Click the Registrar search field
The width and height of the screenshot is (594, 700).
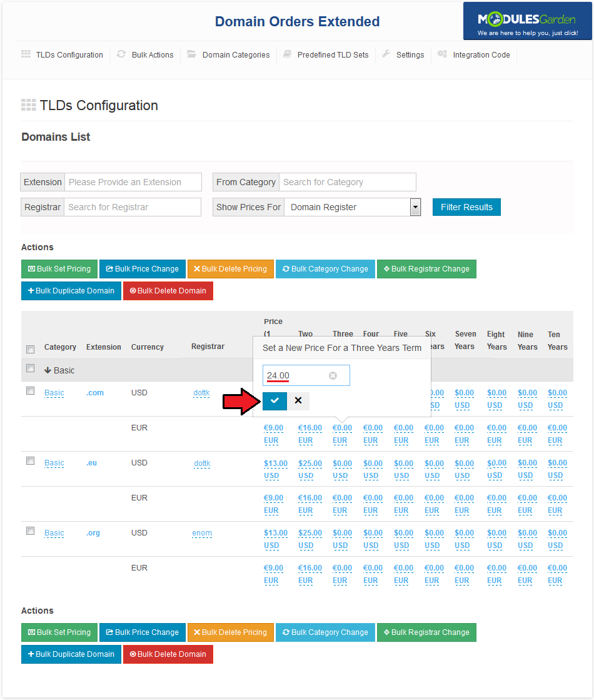point(133,207)
